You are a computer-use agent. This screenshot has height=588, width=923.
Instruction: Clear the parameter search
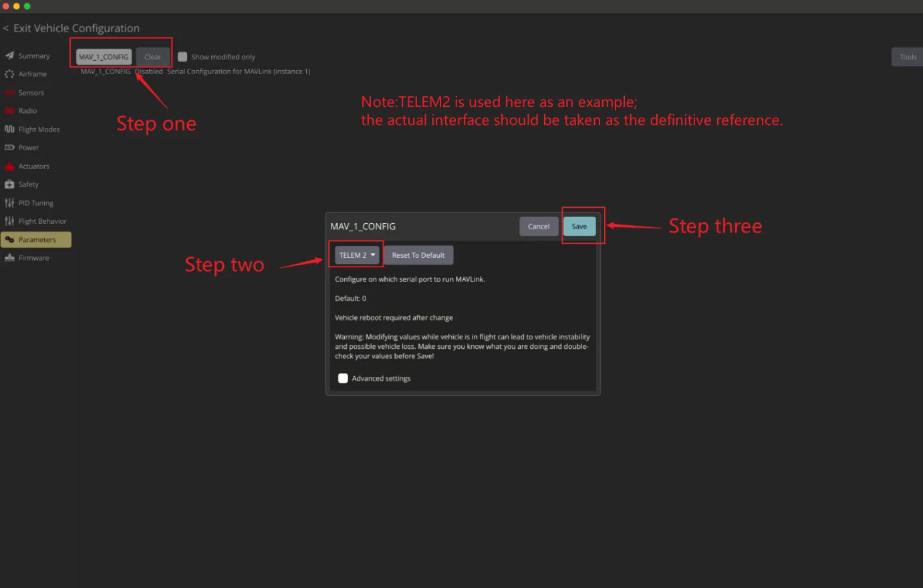(153, 57)
